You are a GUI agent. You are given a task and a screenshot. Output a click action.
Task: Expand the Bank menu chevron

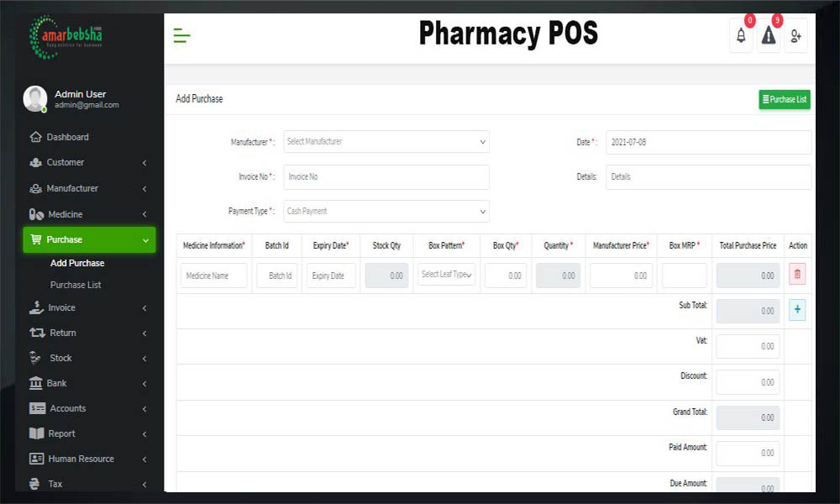(144, 384)
